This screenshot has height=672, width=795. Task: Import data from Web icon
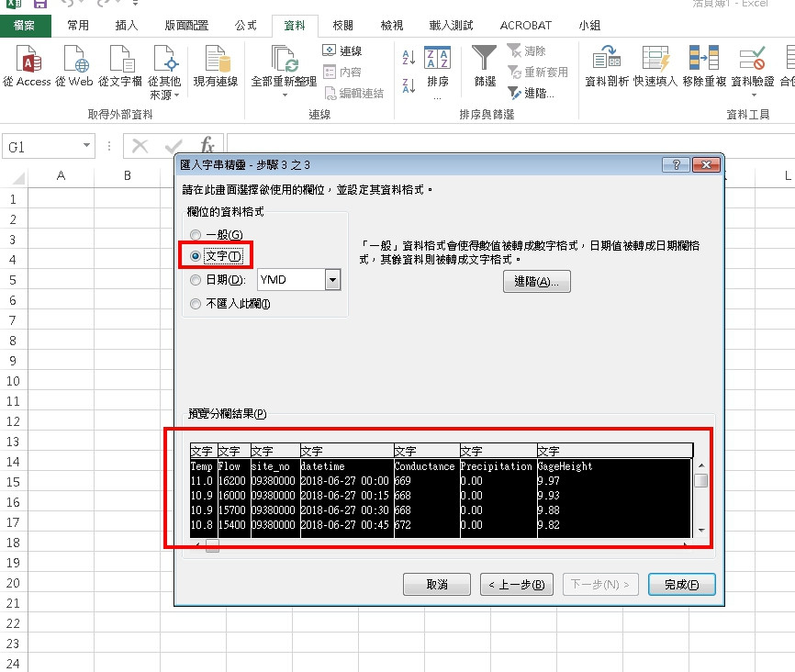click(x=74, y=66)
